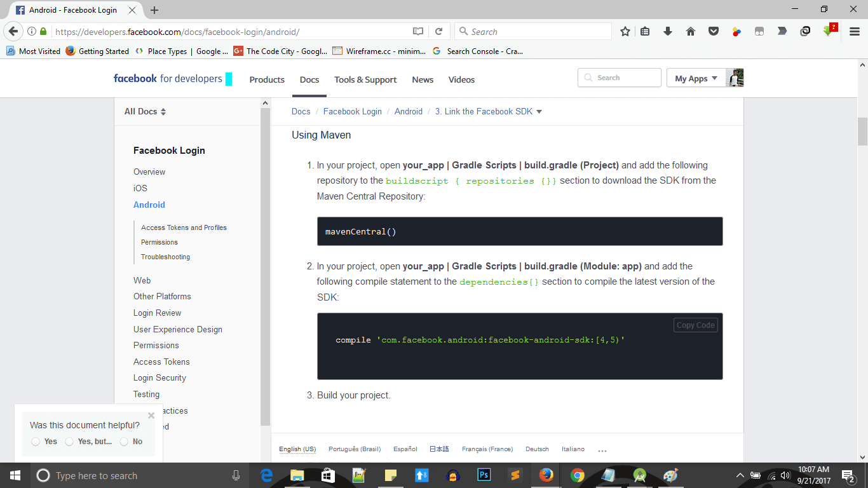Viewport: 868px width, 488px height.
Task: Select the No radio button in feedback
Action: 124,442
